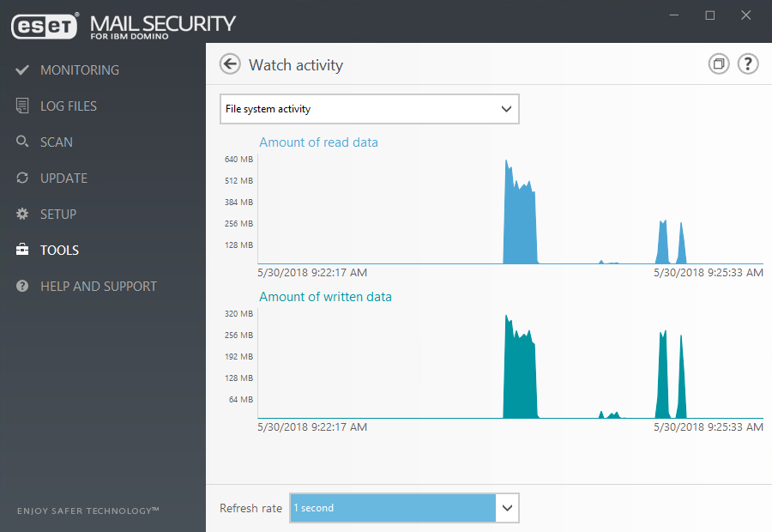The height and width of the screenshot is (532, 772).
Task: Click the Help and Support question icon
Action: [x=22, y=286]
